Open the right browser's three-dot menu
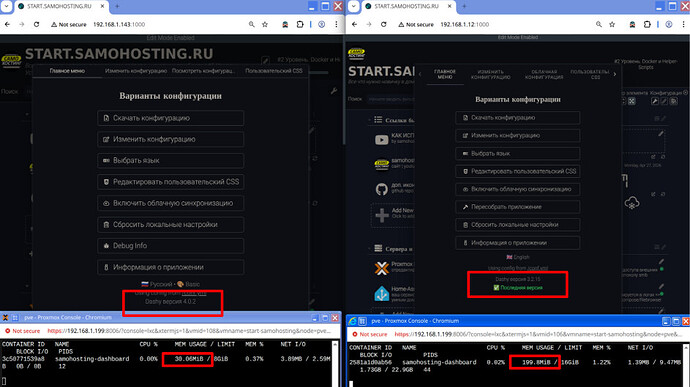Viewport: 690px width, 387px height. (x=683, y=25)
